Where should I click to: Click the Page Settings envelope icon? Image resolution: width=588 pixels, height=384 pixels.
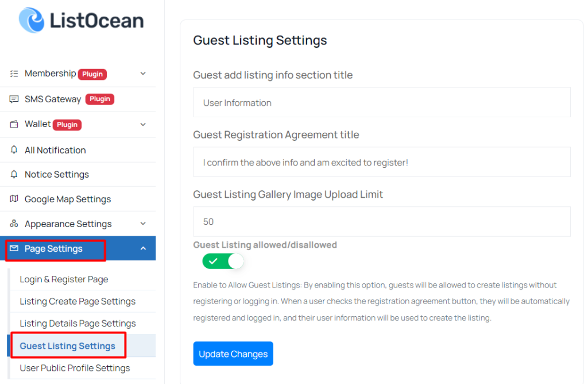click(14, 248)
